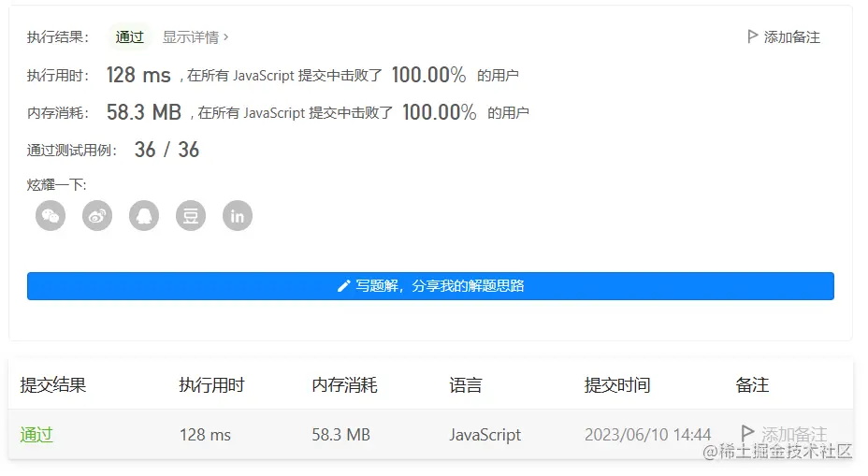This screenshot has height=476, width=868.
Task: Share result via Weibo icon
Action: tap(97, 215)
